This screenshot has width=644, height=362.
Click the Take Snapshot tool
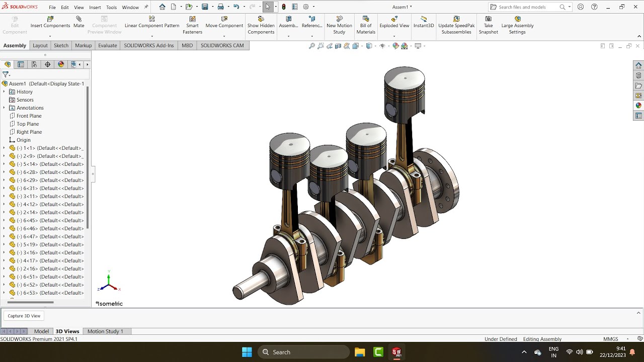pos(488,25)
